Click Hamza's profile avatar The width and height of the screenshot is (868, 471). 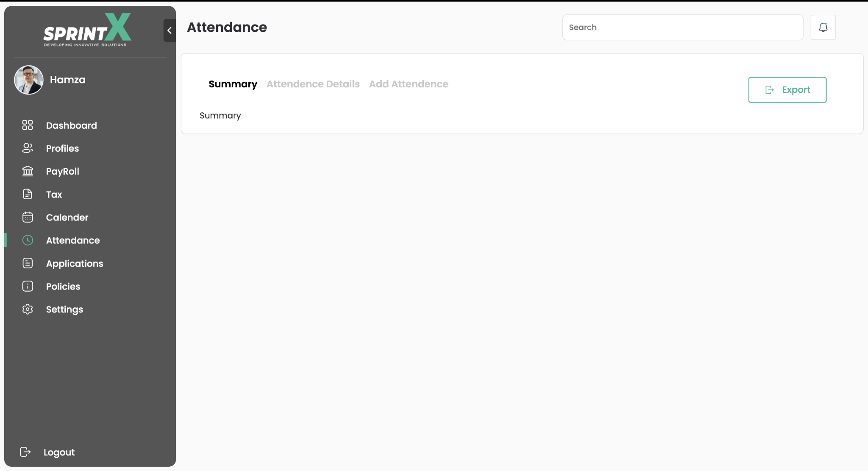click(29, 80)
